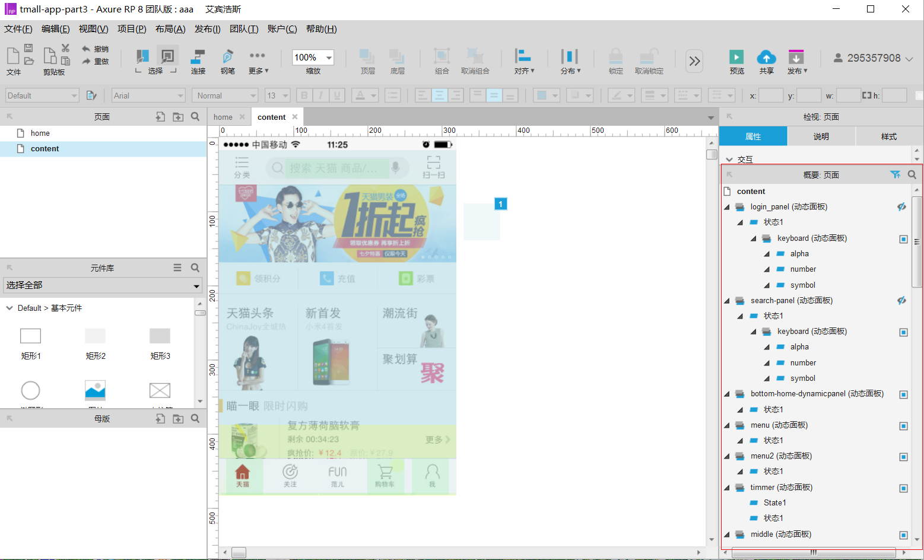The height and width of the screenshot is (560, 924).
Task: Collapse the 交互 interactions section
Action: click(729, 160)
